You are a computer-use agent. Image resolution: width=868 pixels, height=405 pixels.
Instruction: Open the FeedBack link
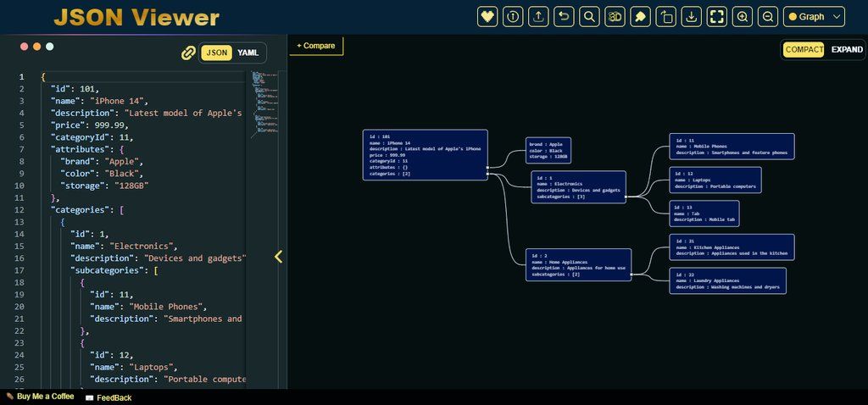(x=108, y=397)
